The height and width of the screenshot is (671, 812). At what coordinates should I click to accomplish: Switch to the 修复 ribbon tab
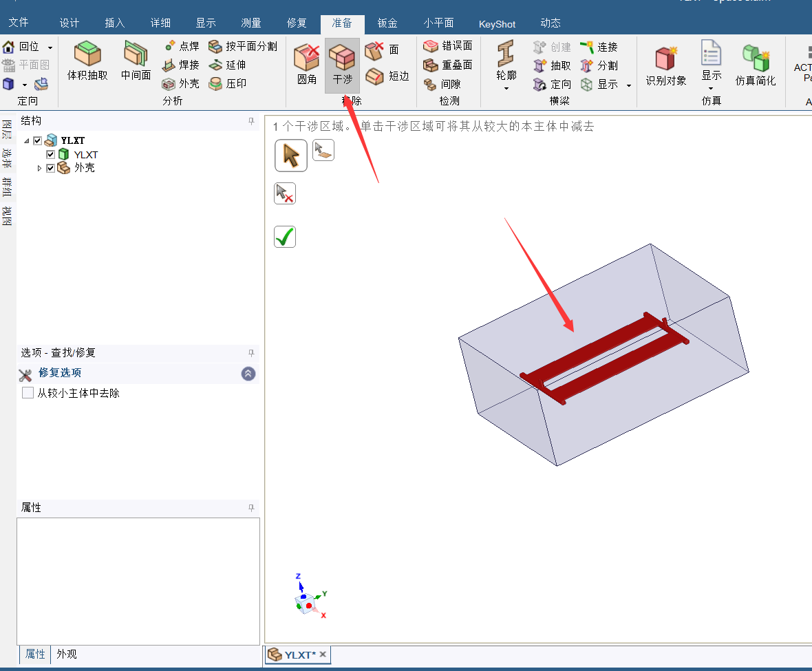[297, 23]
